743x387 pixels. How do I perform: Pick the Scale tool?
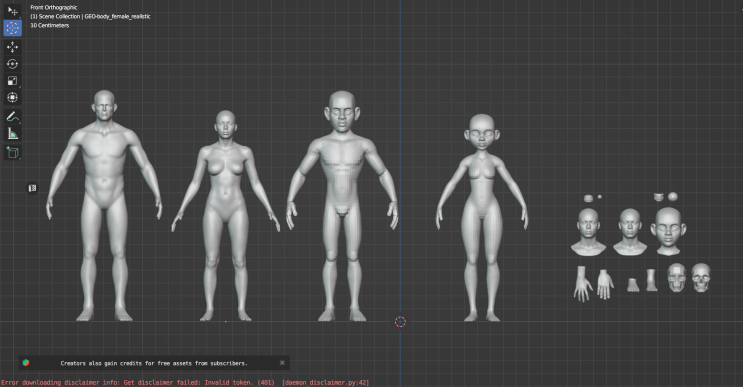[x=12, y=81]
